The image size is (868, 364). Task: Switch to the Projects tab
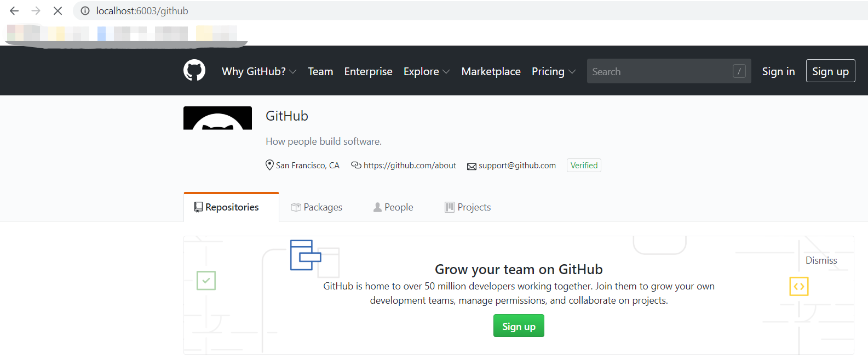(x=468, y=207)
